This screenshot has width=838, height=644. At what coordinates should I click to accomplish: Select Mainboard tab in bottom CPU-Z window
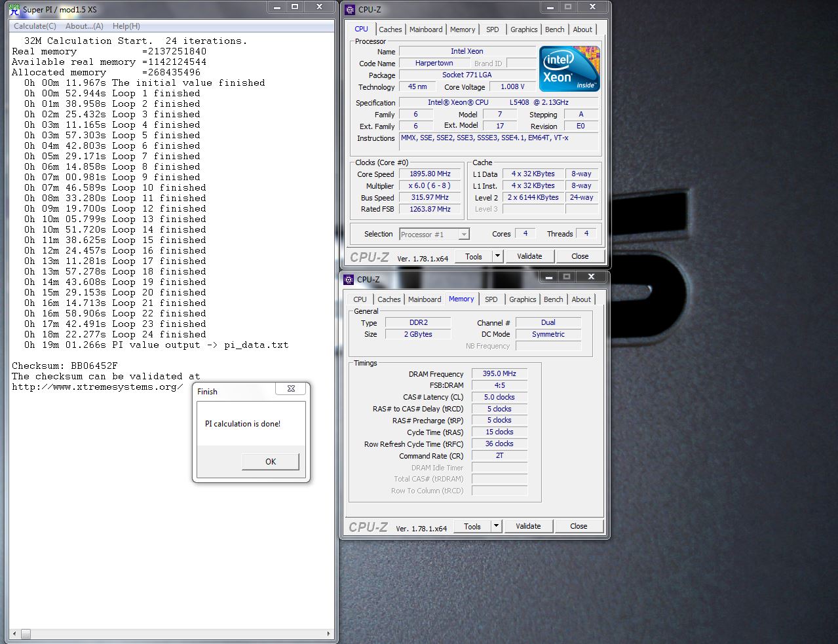425,299
